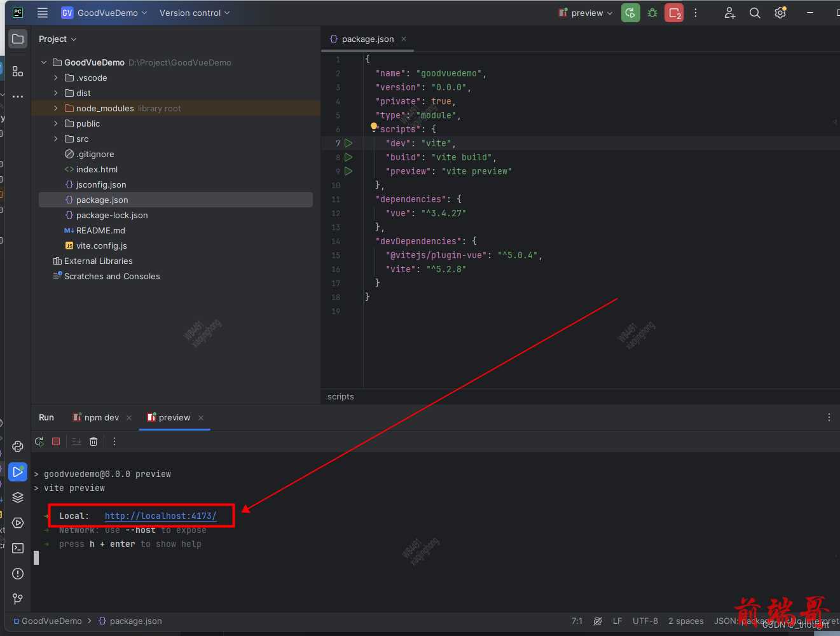Open IDE settings gear icon
840x636 pixels.
780,13
